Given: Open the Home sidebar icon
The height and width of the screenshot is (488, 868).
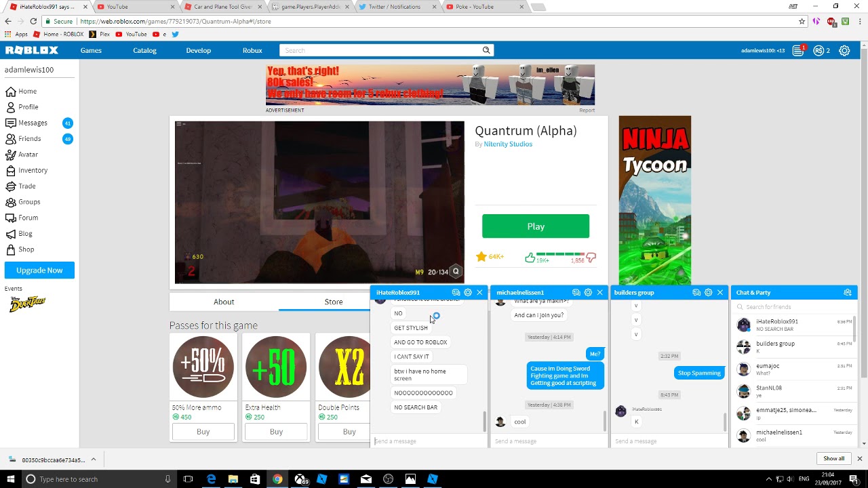Looking at the screenshot, I should click(10, 91).
